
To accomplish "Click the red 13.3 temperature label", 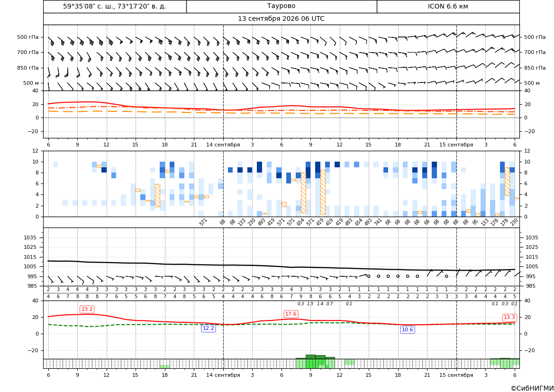I will [509, 318].
